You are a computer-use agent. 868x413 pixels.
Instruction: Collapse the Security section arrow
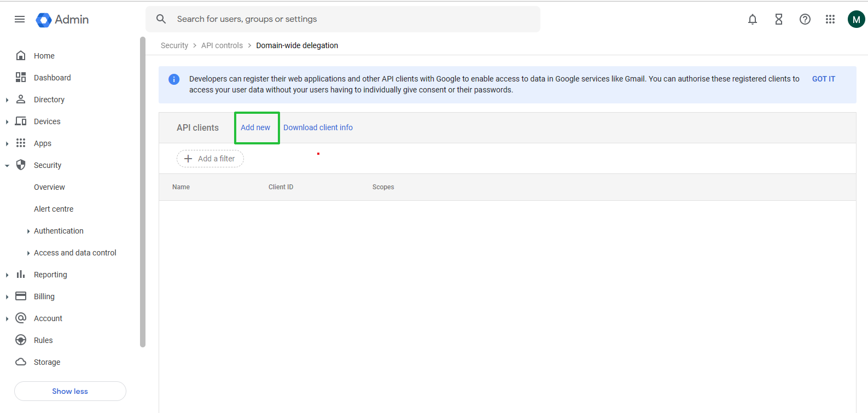point(7,165)
